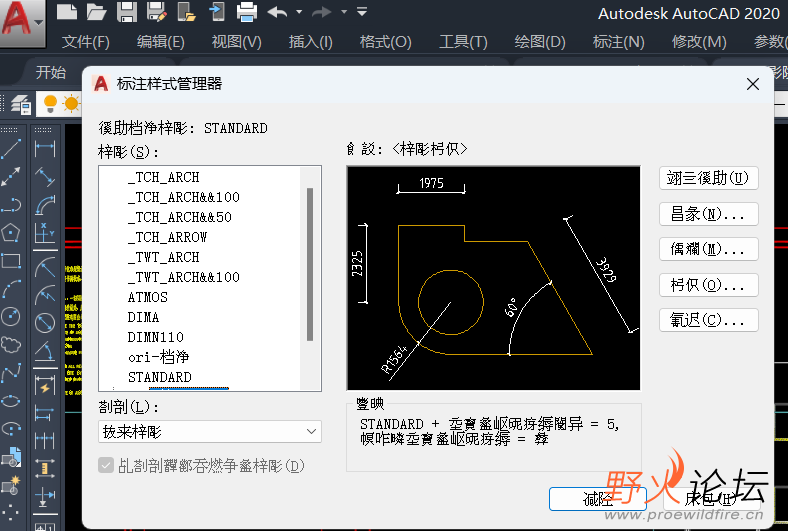Select the Linear dimension tool
The height and width of the screenshot is (531, 788).
point(45,149)
